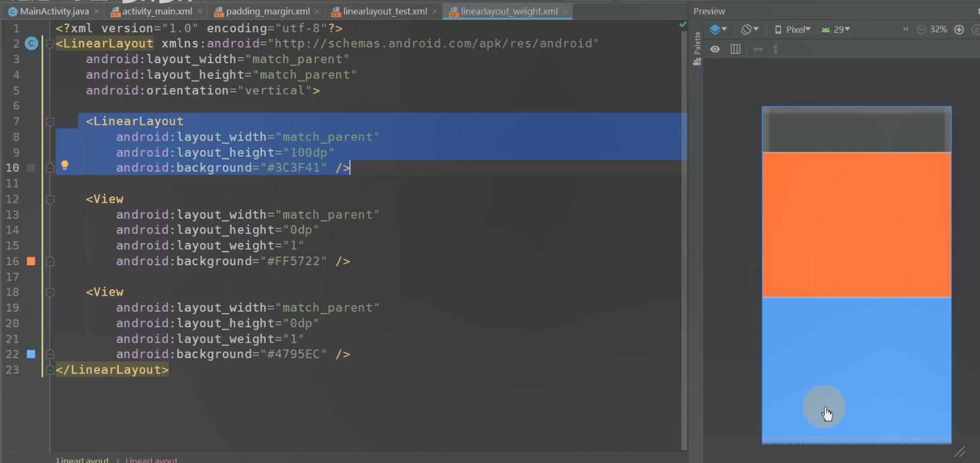Collapse the nested LinearLayout fold on line 7
980x463 pixels.
coord(50,121)
